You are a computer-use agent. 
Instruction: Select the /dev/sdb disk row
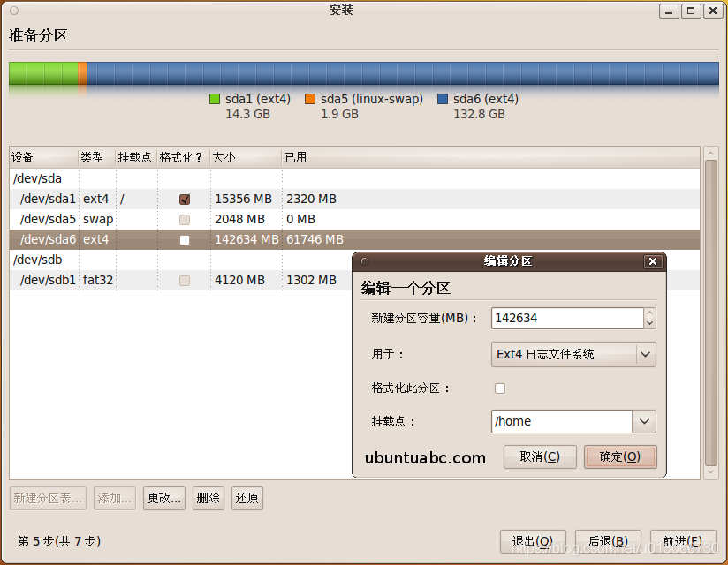point(181,260)
